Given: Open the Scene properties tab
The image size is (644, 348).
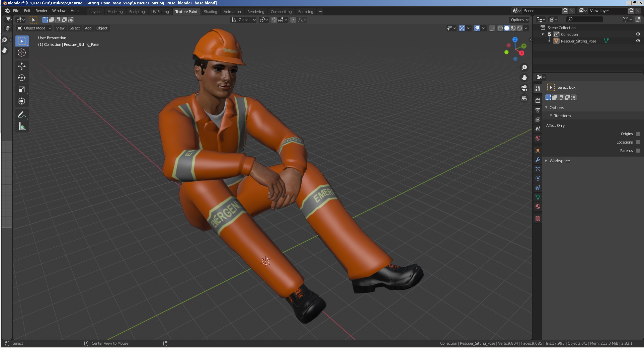Looking at the screenshot, I should pos(538,128).
